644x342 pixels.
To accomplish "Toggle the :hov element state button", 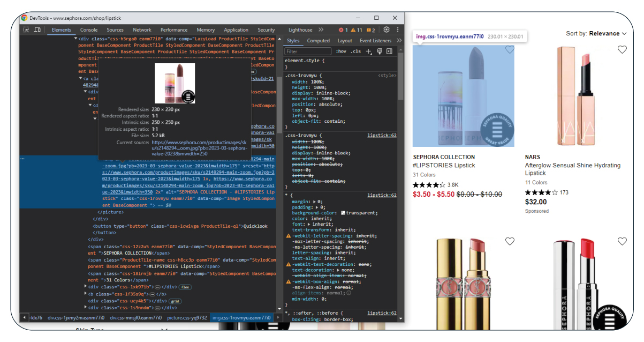I will pyautogui.click(x=341, y=51).
